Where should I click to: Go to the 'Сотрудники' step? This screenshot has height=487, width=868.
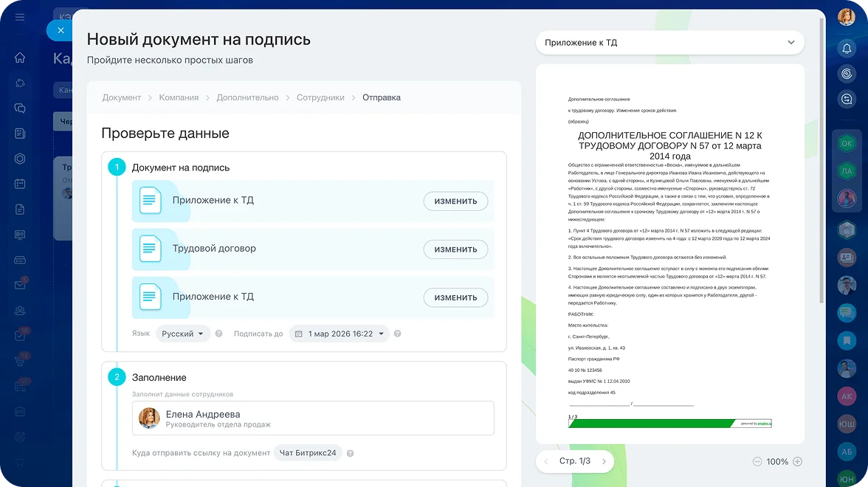[x=320, y=97]
